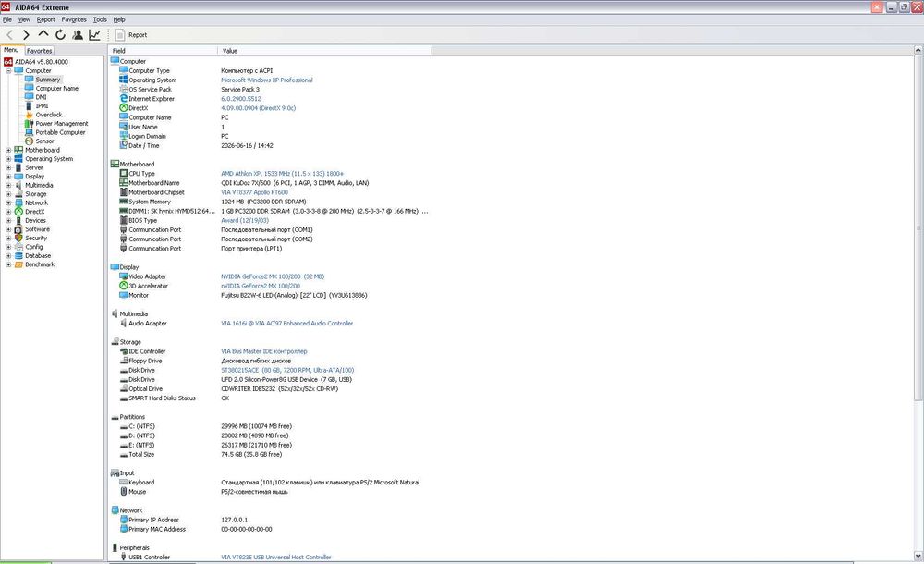Expand the Network tree node

8,202
